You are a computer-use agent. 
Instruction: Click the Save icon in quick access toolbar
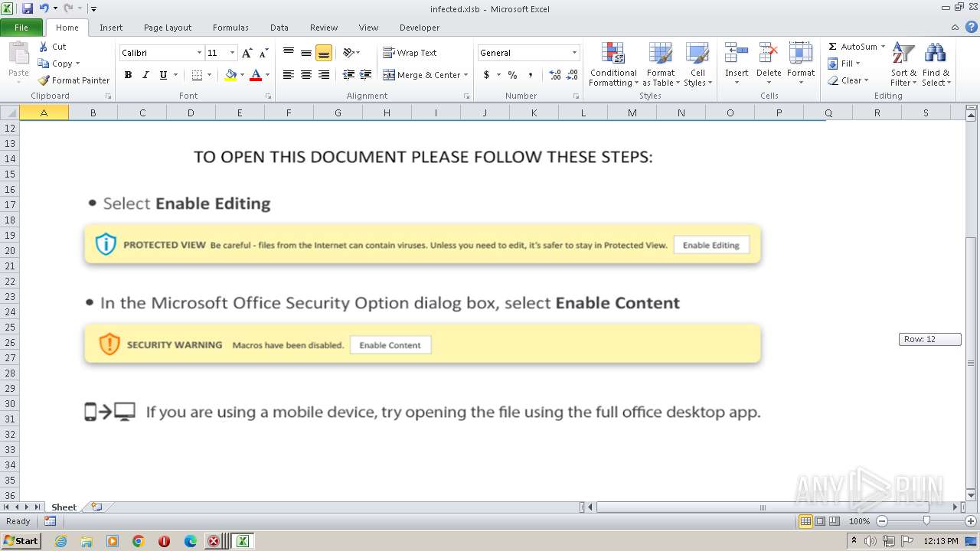[28, 8]
